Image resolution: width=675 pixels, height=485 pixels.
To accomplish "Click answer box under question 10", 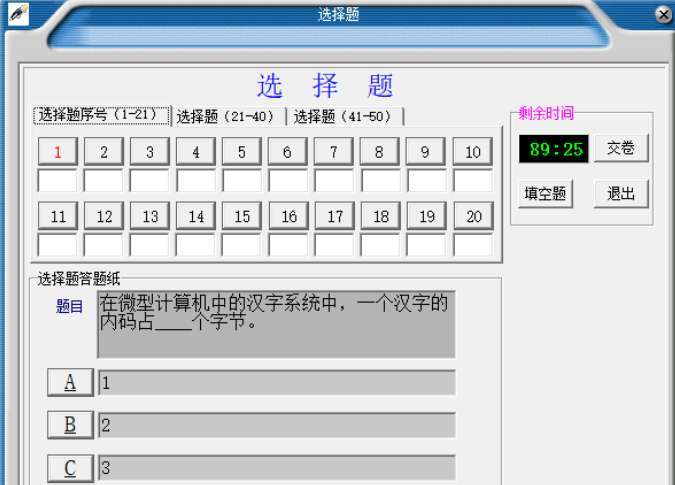I will pos(473,181).
